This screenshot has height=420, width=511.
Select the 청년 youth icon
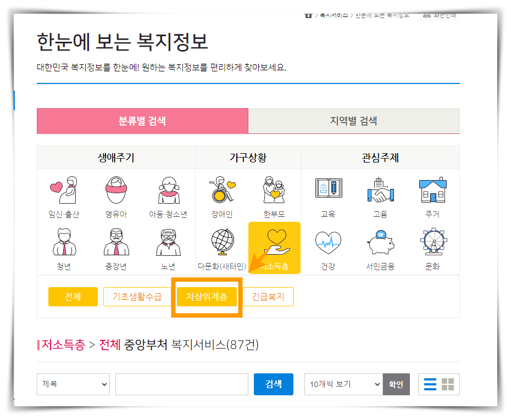[64, 243]
